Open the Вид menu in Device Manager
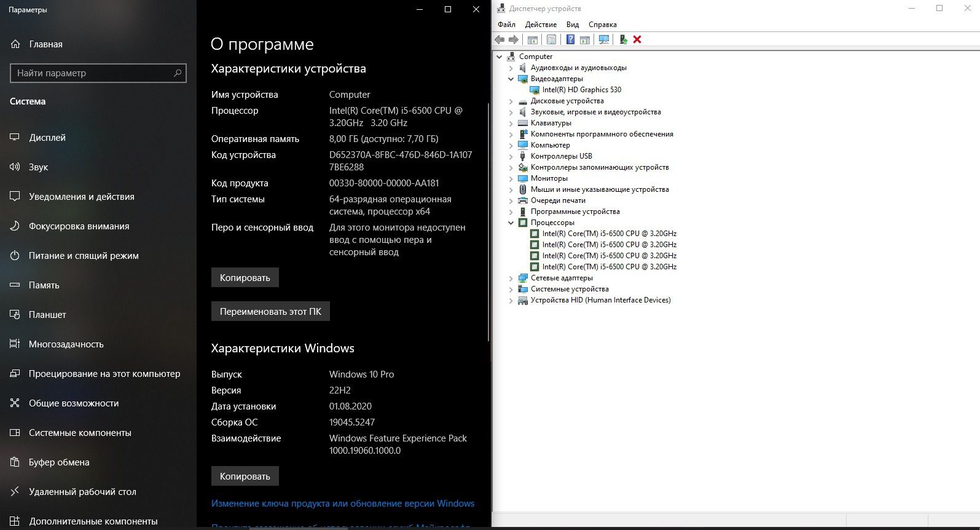Screen dimensions: 980x530 pyautogui.click(x=573, y=25)
